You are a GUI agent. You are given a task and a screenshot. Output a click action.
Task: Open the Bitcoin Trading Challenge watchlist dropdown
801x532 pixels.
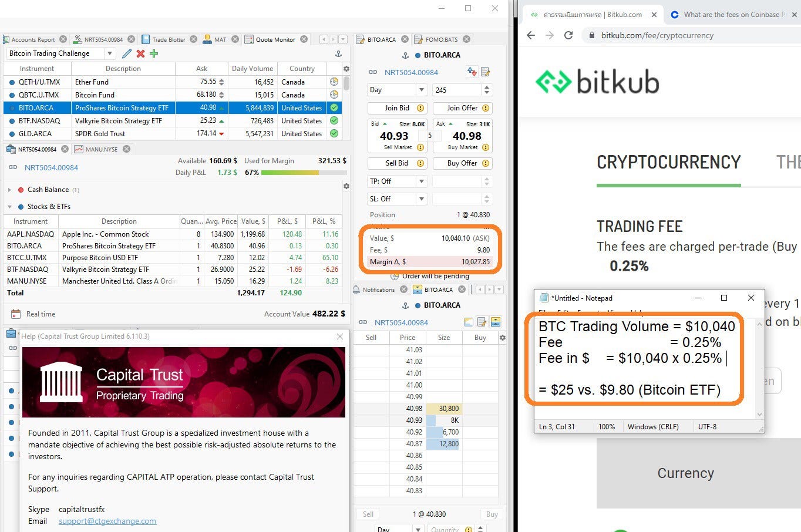click(109, 53)
